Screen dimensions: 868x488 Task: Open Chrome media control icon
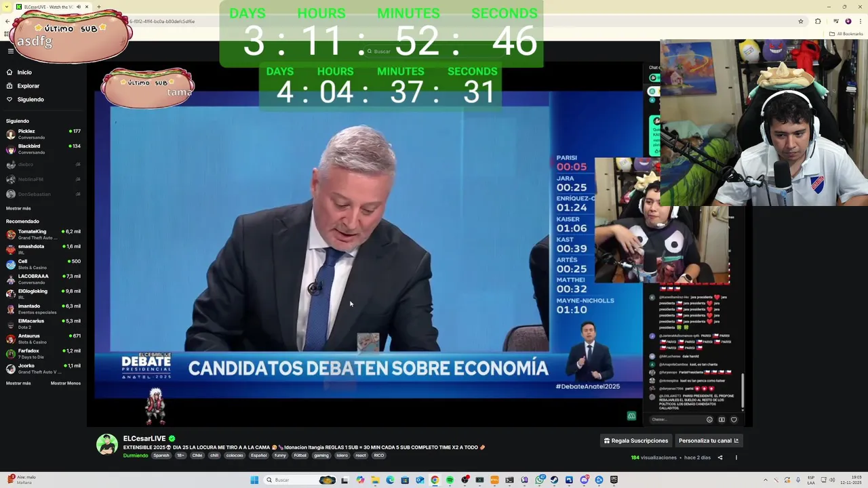(x=836, y=21)
